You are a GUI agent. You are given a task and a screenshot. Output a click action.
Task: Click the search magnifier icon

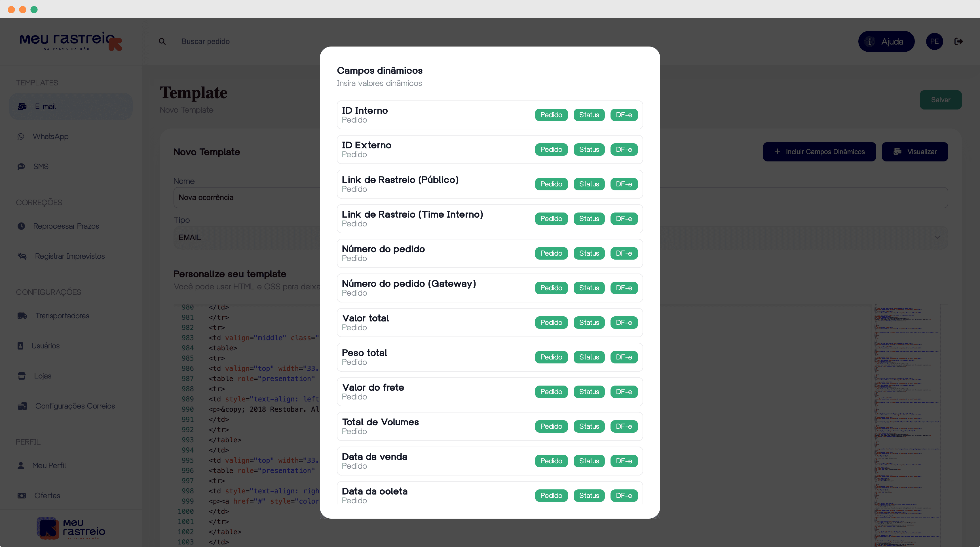pyautogui.click(x=162, y=41)
